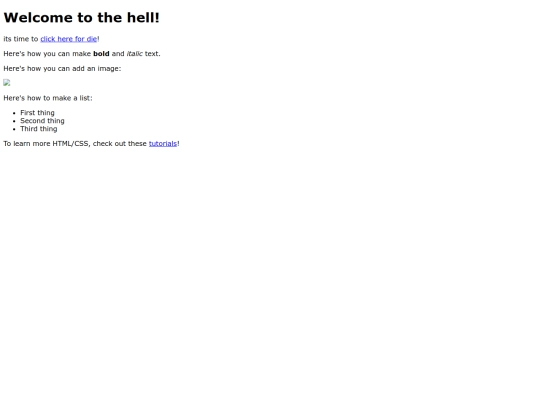Click the 'Here's how you can add an image:' paragraph
Viewport: 540px width, 405px height.
(x=62, y=69)
